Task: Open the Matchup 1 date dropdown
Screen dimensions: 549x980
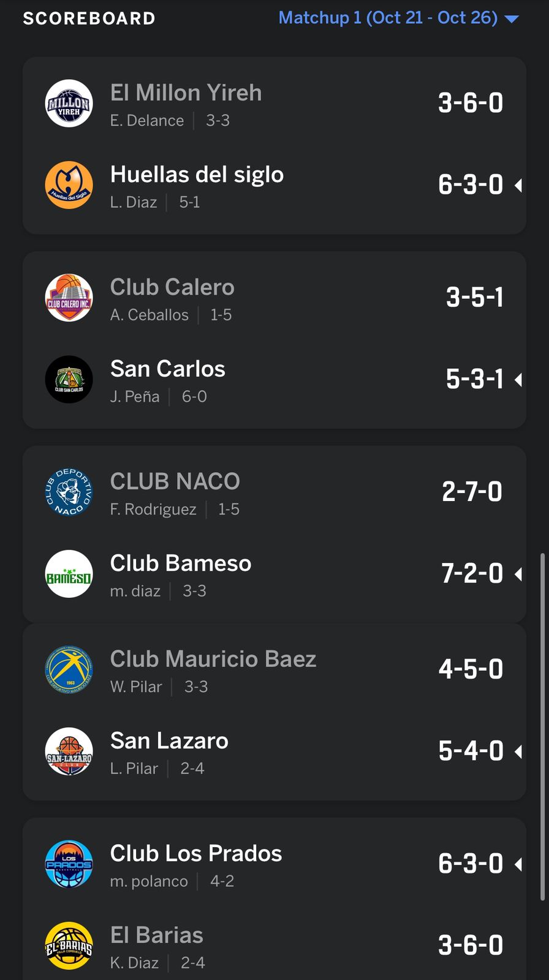Action: 388,18
